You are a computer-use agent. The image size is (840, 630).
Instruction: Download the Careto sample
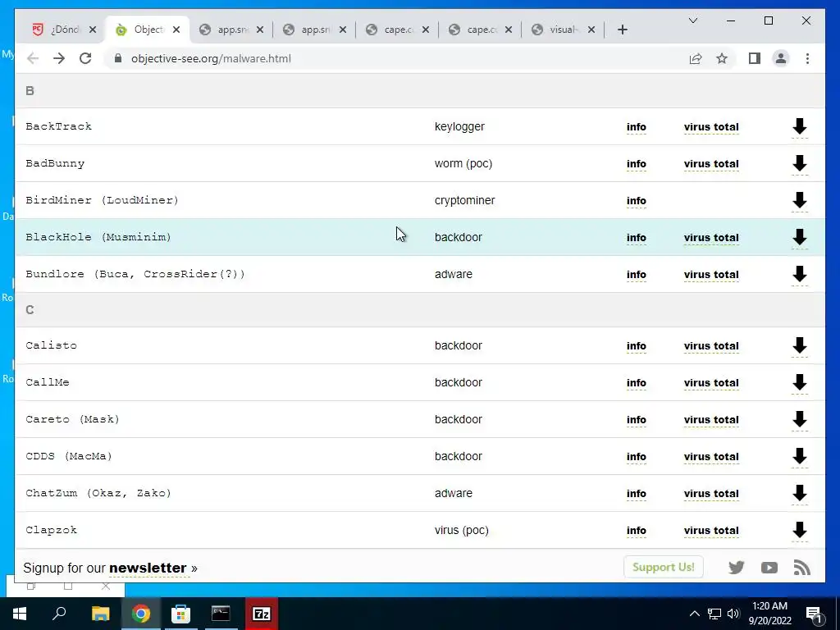[799, 419]
